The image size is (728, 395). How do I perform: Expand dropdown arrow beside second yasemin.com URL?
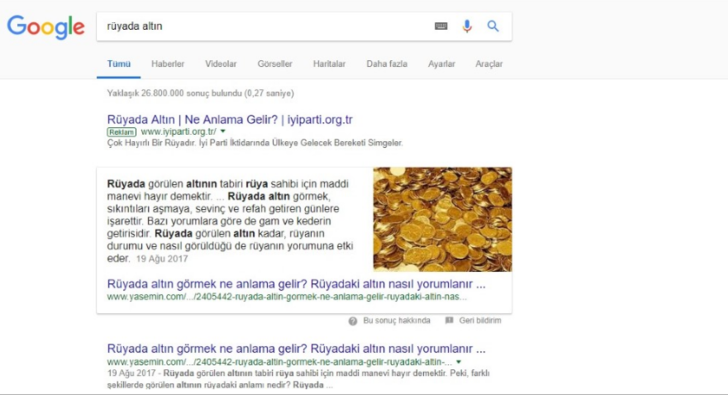click(x=459, y=362)
